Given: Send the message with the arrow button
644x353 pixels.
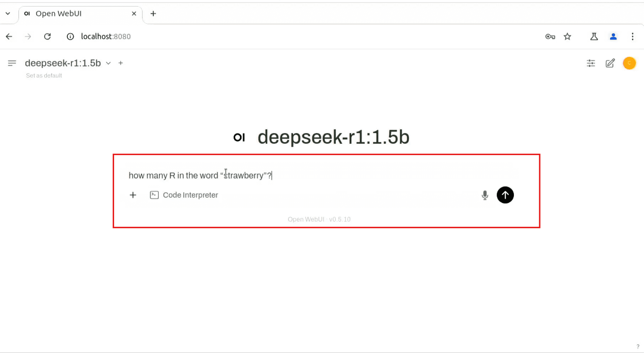Looking at the screenshot, I should [505, 195].
